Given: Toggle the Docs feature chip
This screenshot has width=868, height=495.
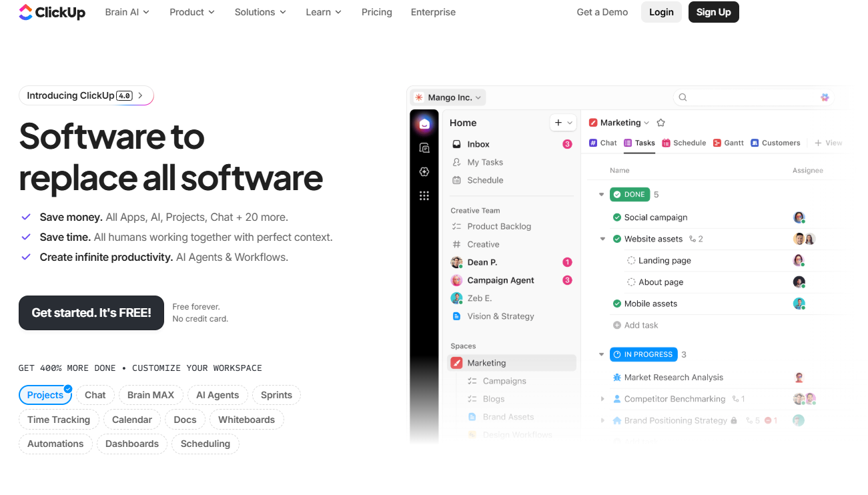Looking at the screenshot, I should coord(185,420).
